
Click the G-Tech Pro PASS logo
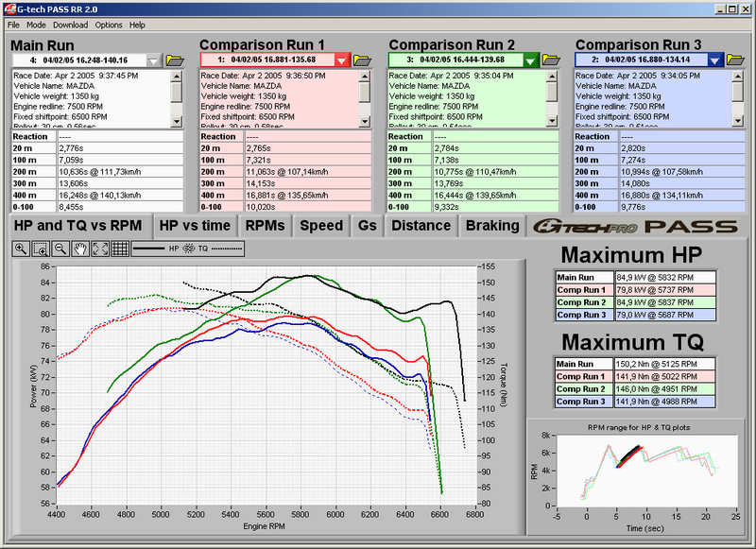pyautogui.click(x=635, y=226)
